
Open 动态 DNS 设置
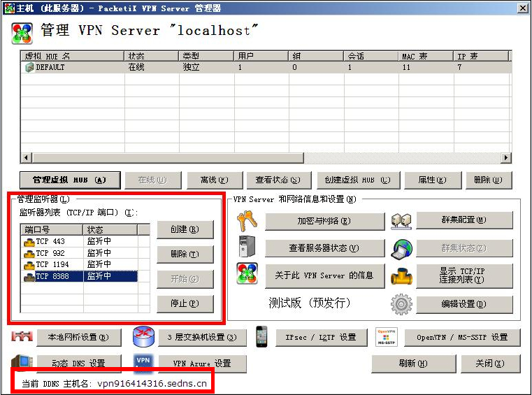[x=78, y=364]
